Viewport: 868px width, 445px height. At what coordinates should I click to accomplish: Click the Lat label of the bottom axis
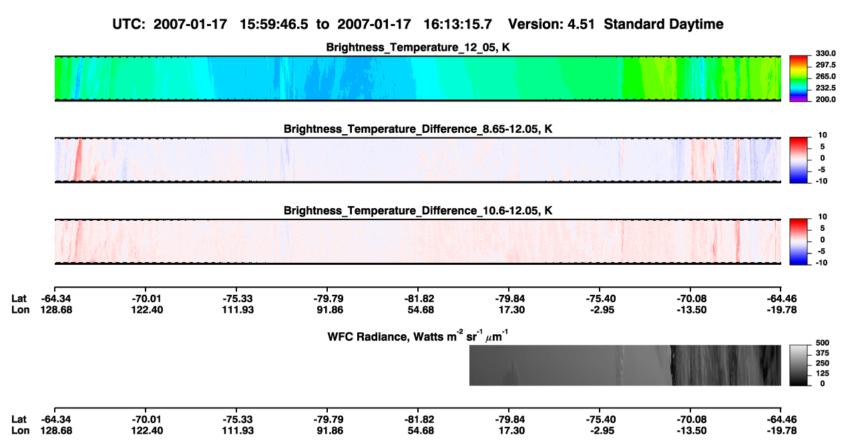(19, 420)
